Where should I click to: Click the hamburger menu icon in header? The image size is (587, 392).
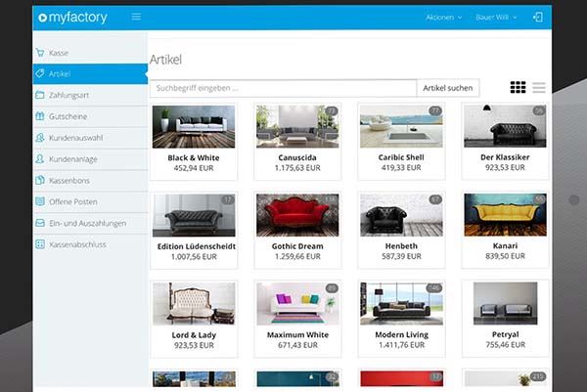click(136, 18)
